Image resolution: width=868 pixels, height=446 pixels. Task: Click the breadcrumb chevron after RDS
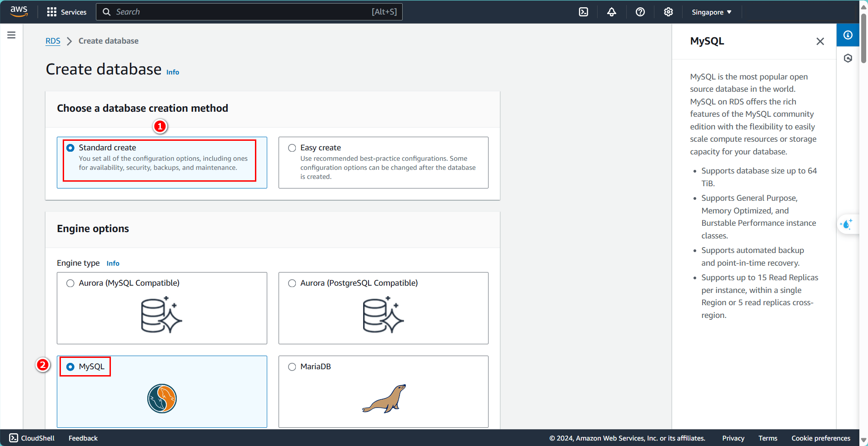tap(70, 41)
